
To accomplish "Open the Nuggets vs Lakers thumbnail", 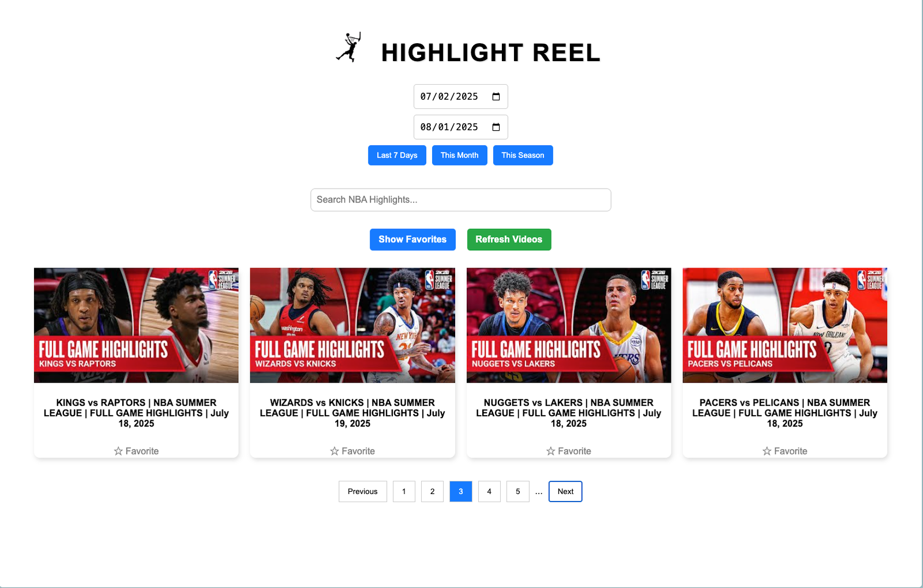I will pos(569,325).
